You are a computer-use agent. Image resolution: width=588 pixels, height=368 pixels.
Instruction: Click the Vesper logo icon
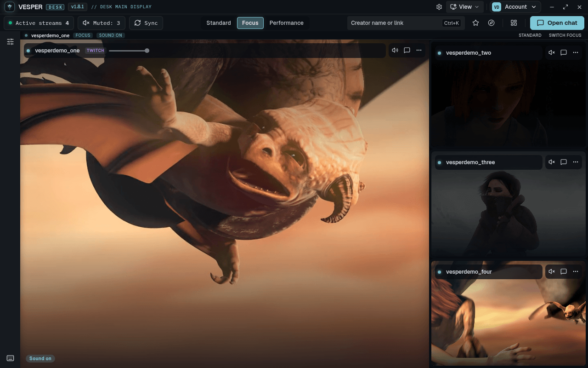(x=10, y=7)
